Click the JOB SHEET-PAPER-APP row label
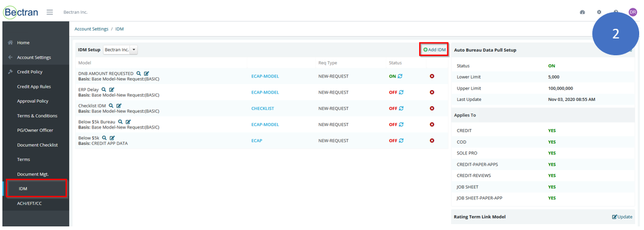Screen dimensions: 644x230 point(479,198)
